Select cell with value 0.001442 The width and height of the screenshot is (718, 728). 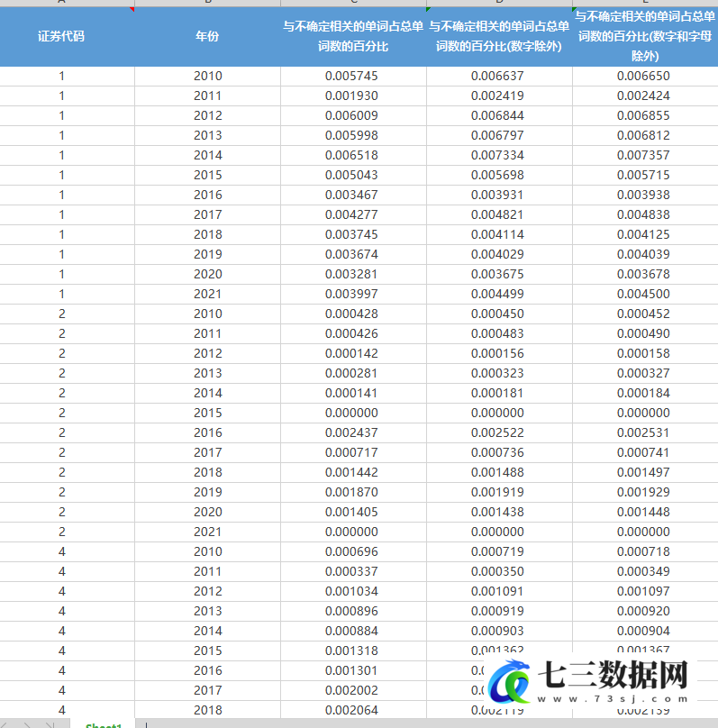353,473
